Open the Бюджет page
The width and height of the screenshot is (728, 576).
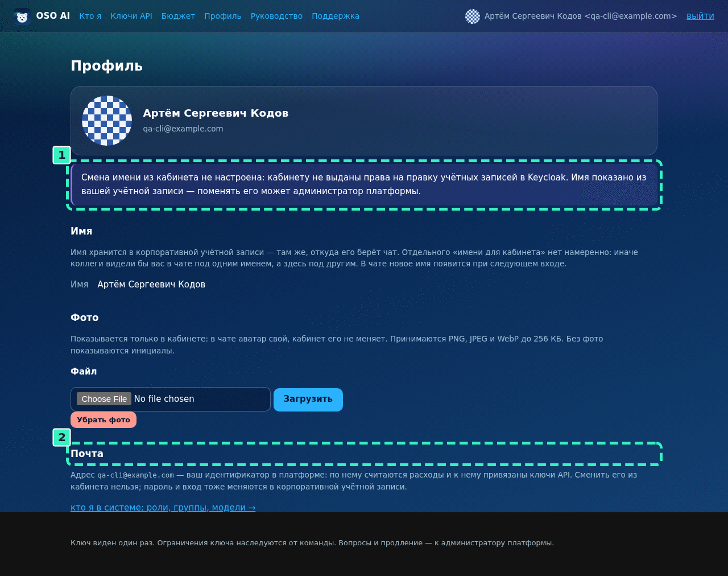coord(178,16)
